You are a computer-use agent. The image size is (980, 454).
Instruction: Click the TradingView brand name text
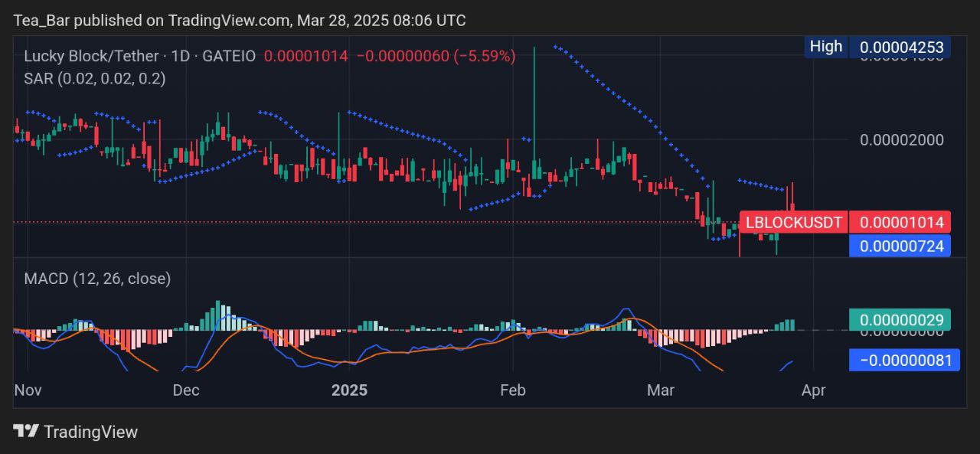point(90,432)
